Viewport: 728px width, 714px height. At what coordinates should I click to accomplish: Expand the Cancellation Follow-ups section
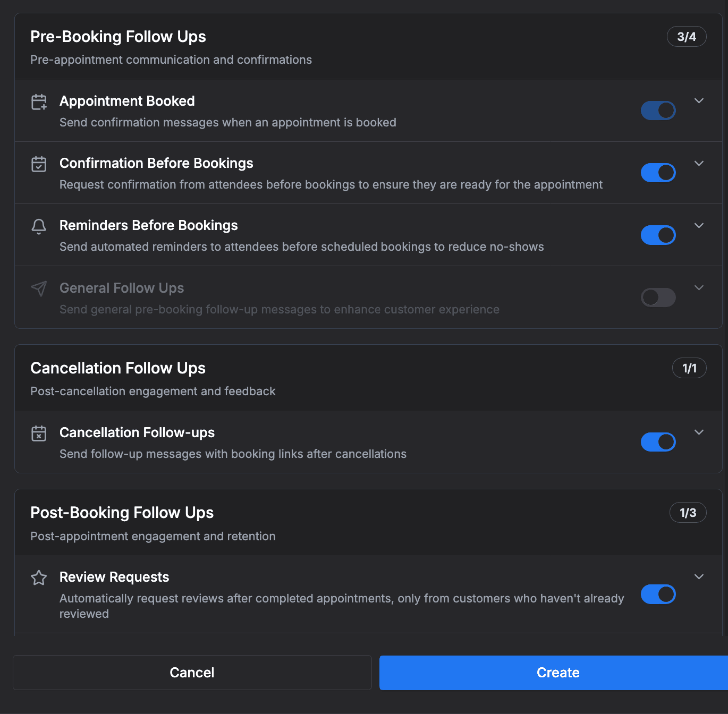pos(699,432)
